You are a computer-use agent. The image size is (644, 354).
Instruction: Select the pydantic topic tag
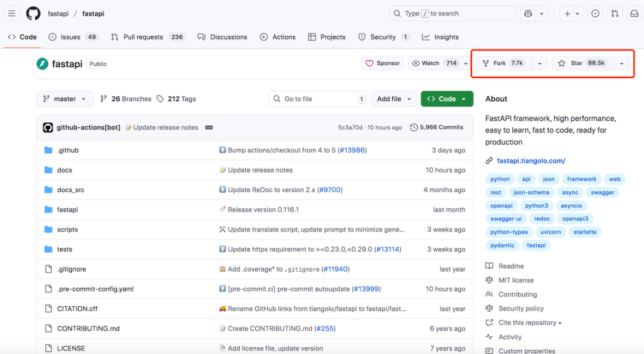pos(502,245)
